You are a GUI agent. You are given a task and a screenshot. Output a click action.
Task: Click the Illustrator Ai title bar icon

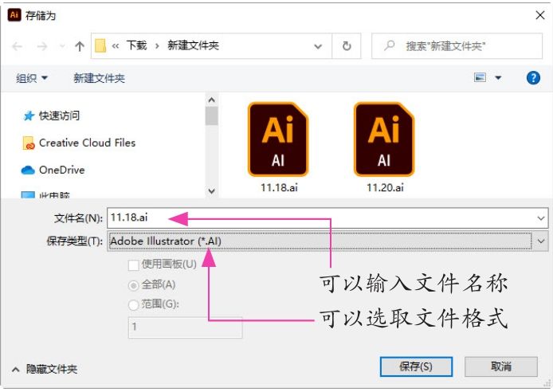tap(14, 15)
